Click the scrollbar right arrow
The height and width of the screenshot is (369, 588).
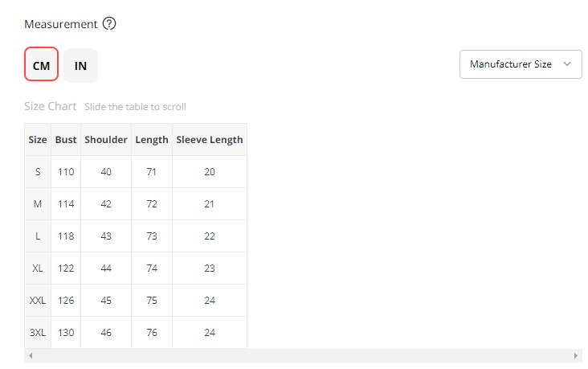coord(576,355)
